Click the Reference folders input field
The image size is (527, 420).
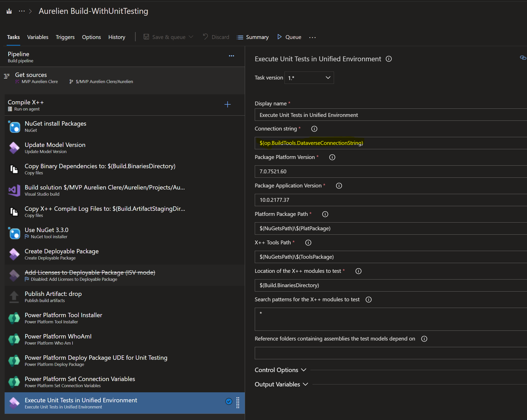click(391, 353)
